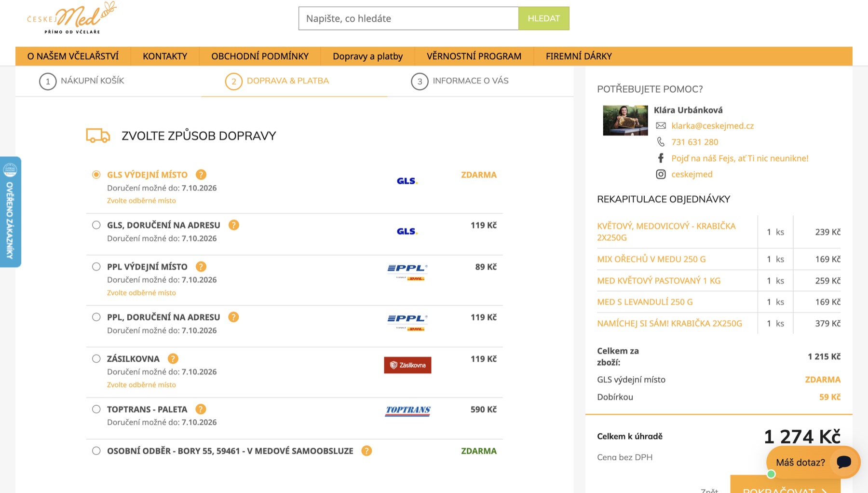The image size is (868, 493).
Task: Click search field 'Napište, co hledáte'
Action: pyautogui.click(x=408, y=18)
